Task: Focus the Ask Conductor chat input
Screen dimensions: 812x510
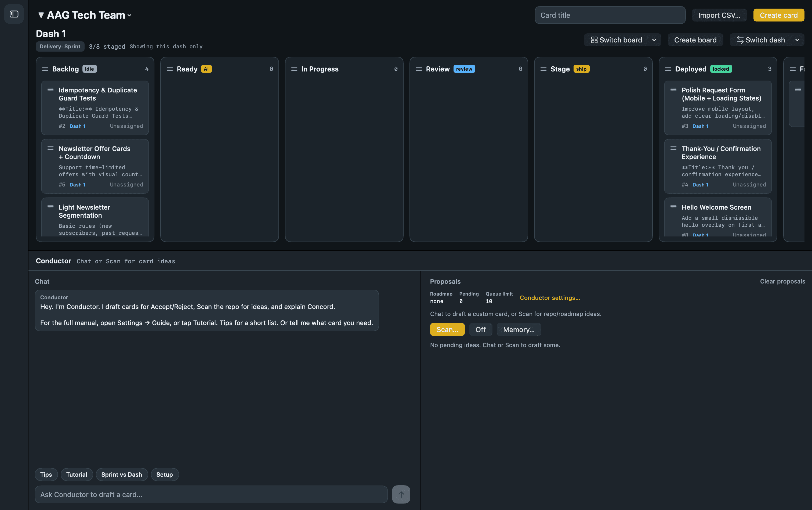Action: (211, 494)
